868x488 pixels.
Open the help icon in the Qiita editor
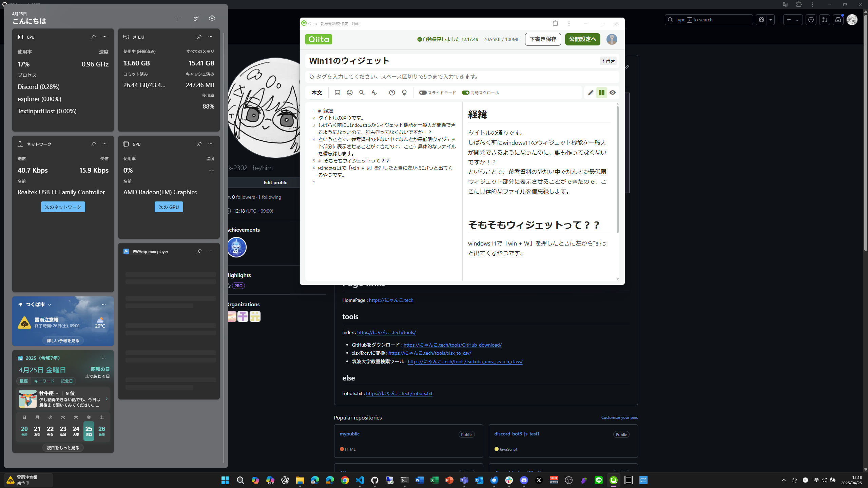[392, 92]
